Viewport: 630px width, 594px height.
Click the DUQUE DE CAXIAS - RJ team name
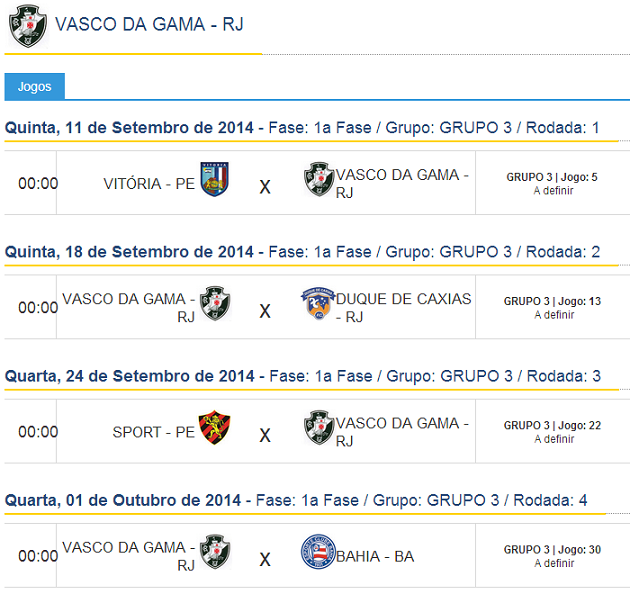pyautogui.click(x=403, y=307)
